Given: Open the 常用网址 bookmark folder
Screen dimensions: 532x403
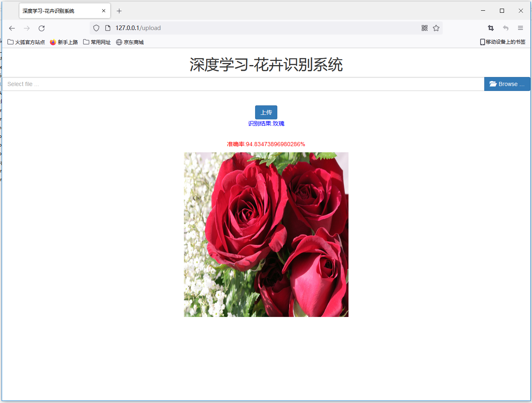Looking at the screenshot, I should pyautogui.click(x=97, y=42).
